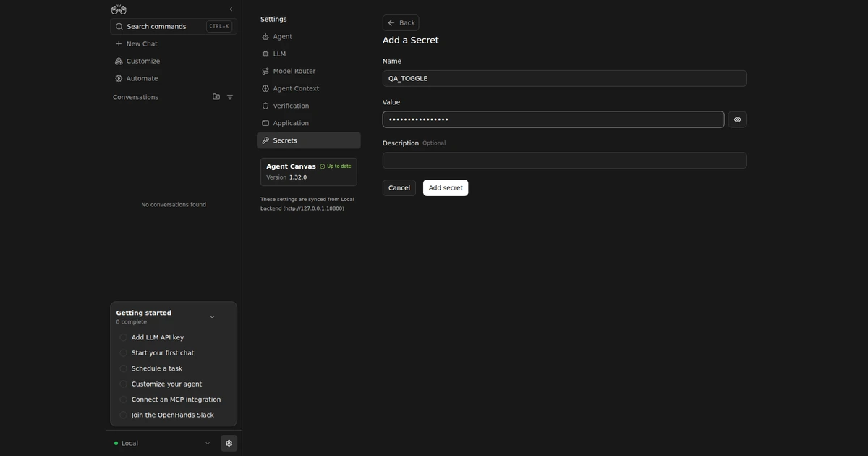Click the Ctrl+K shortcut badge
868x456 pixels.
pyautogui.click(x=219, y=26)
